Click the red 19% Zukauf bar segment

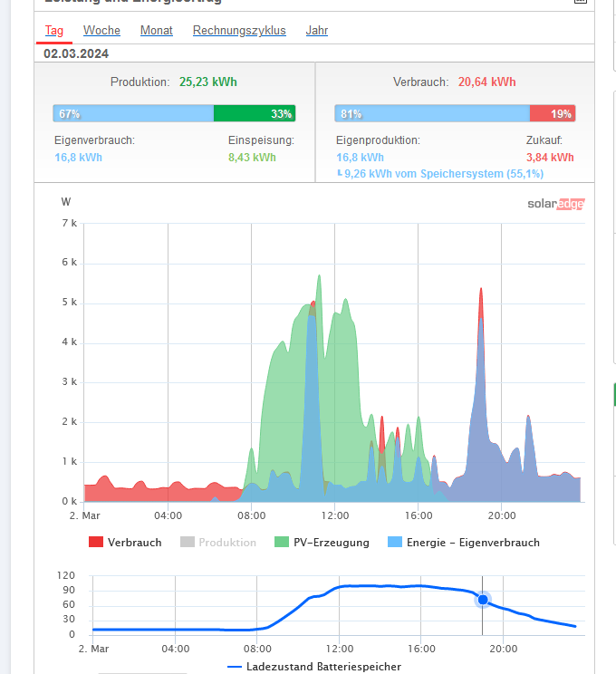(553, 114)
